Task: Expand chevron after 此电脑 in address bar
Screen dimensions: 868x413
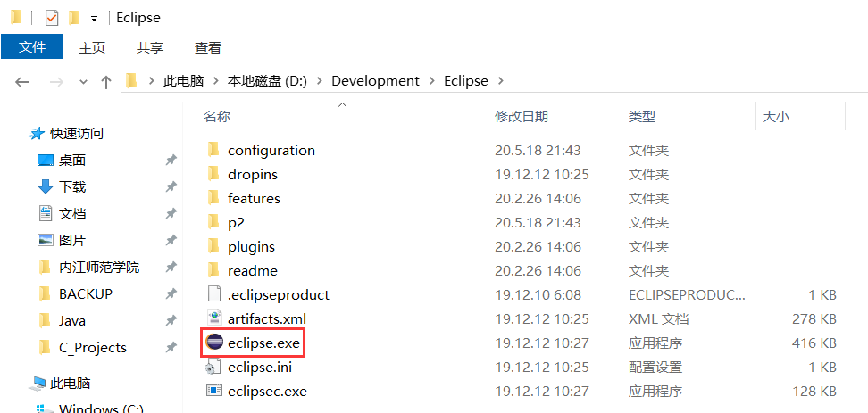Action: 216,81
